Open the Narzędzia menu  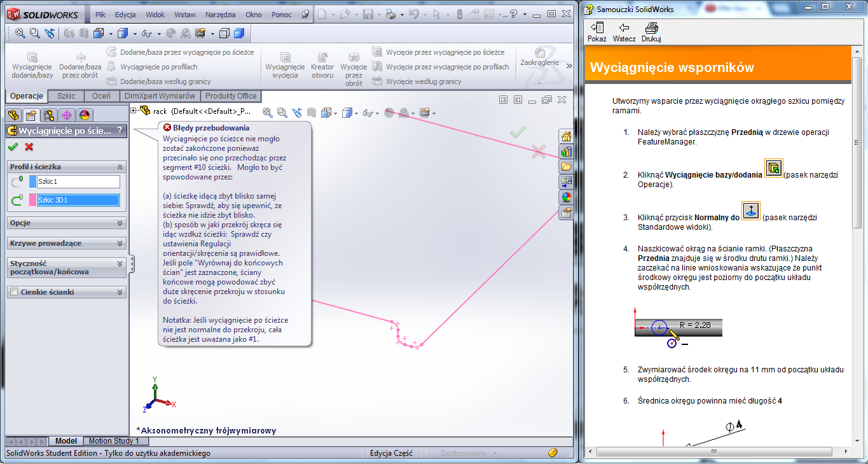pos(220,14)
